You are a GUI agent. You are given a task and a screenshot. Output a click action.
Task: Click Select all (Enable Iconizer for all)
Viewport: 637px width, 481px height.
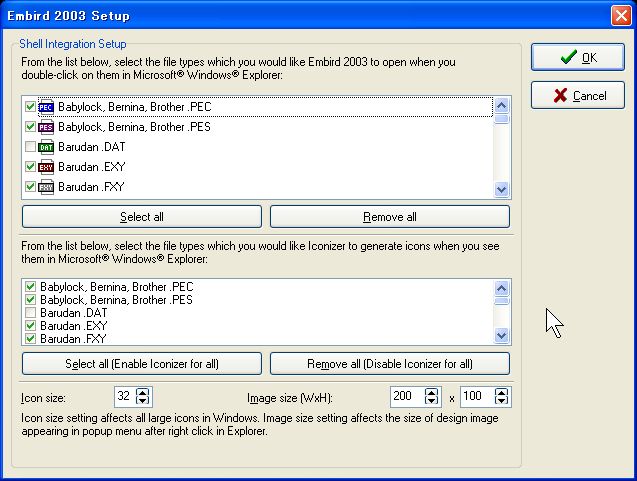tap(142, 364)
